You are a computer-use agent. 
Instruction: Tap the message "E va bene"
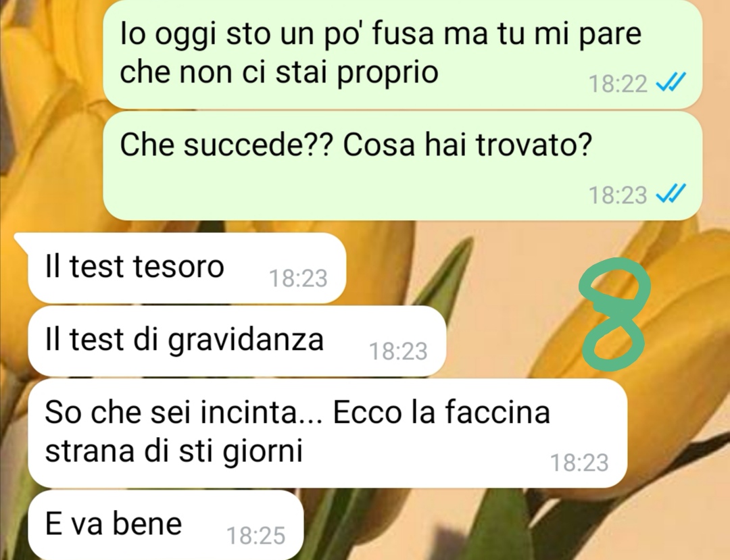pos(166,525)
